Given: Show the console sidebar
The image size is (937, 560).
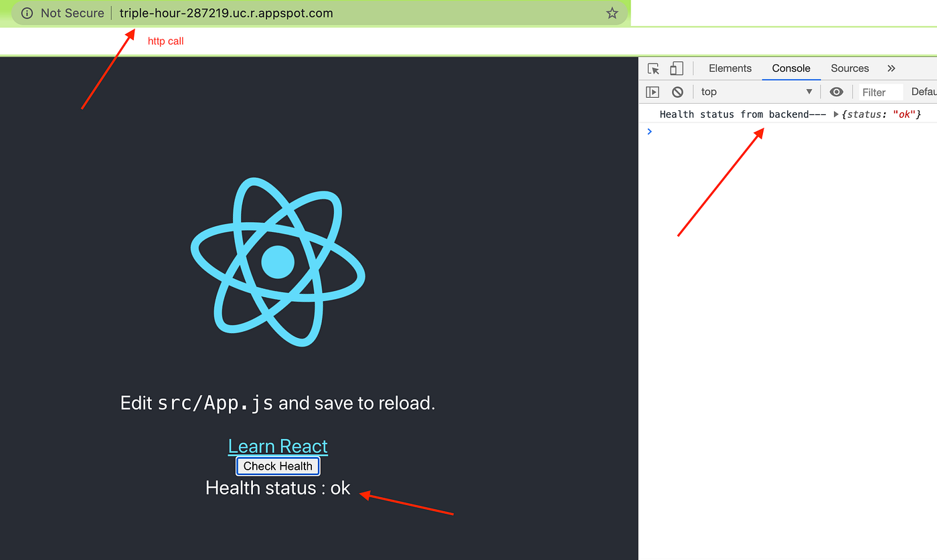Looking at the screenshot, I should 652,92.
